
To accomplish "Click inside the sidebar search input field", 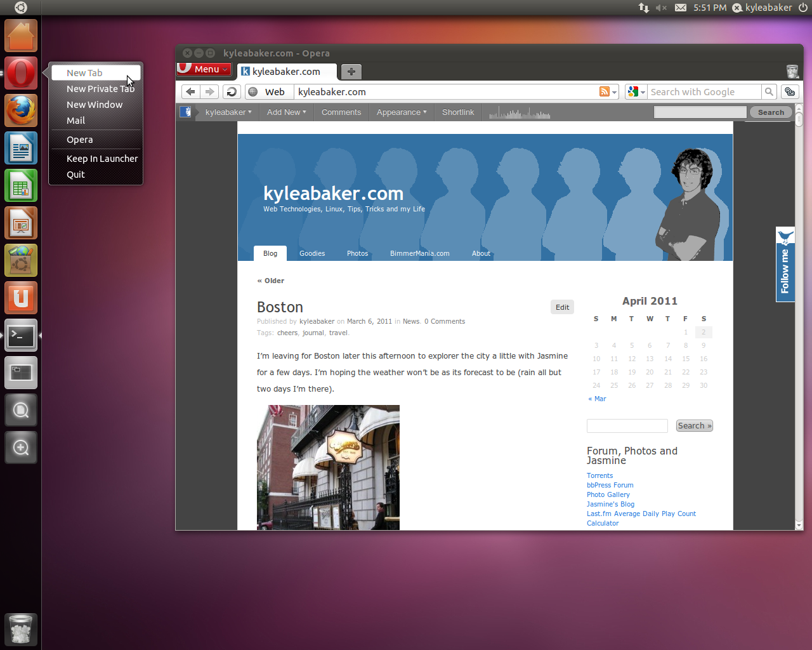I will tap(627, 425).
